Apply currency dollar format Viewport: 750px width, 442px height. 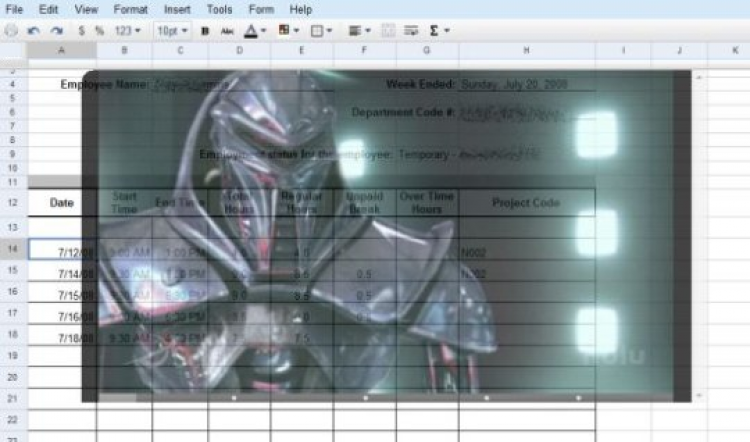[81, 31]
